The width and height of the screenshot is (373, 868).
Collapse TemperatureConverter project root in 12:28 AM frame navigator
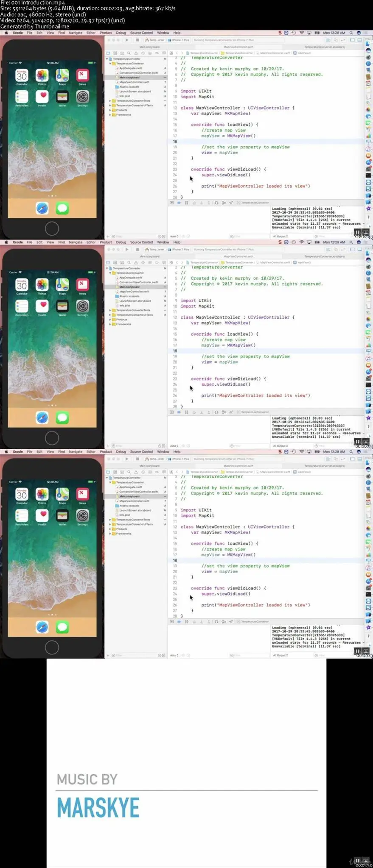click(107, 59)
